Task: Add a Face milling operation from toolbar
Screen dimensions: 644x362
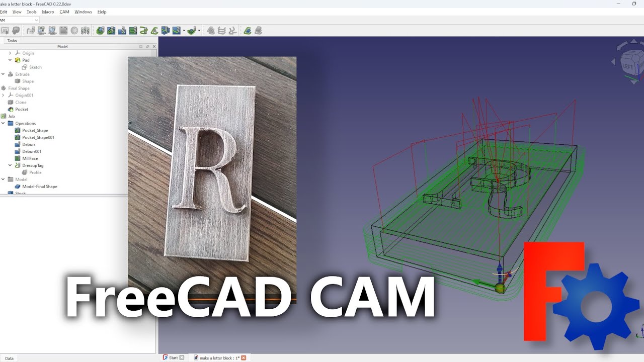Action: (x=133, y=31)
